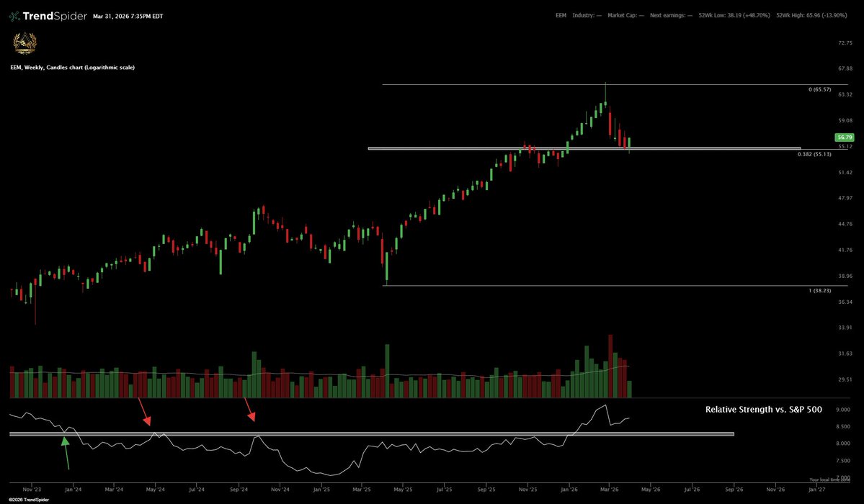The width and height of the screenshot is (864, 504).
Task: Click the 47.97 price axis label
Action: 845,198
